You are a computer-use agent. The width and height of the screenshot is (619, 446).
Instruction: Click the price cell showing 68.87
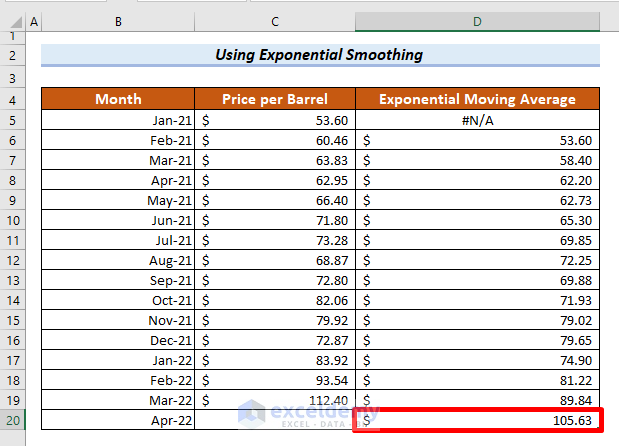pos(275,260)
